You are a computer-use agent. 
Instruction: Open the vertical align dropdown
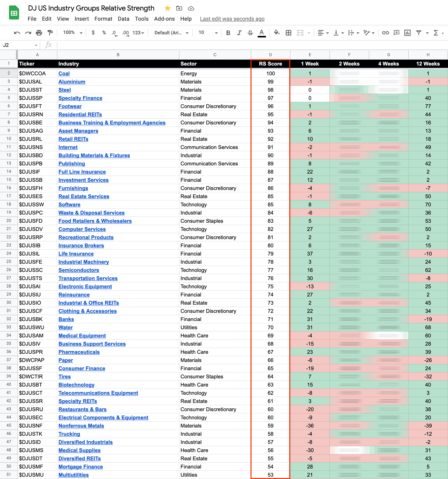click(x=338, y=33)
